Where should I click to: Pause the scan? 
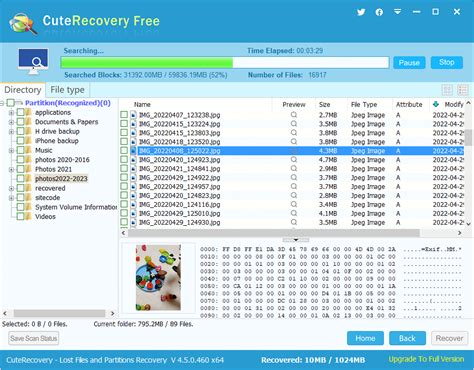[x=409, y=63]
